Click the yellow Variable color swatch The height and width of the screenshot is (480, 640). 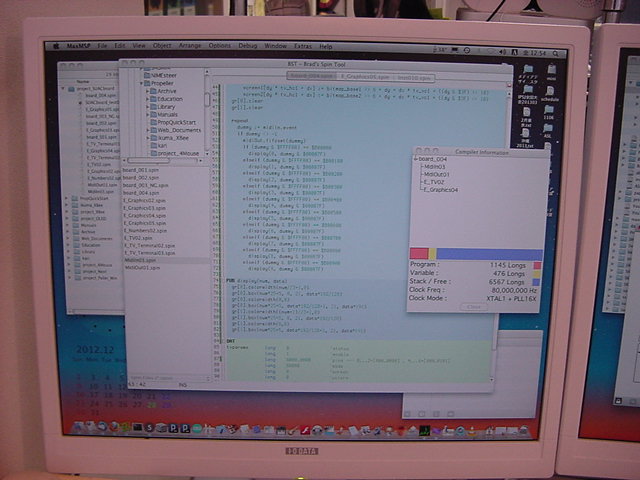537,273
